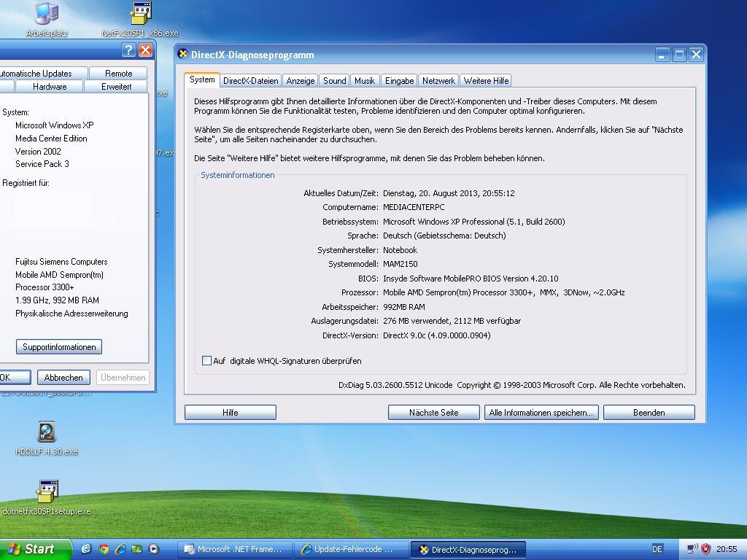Image resolution: width=747 pixels, height=560 pixels.
Task: Click the Start button
Action: coord(35,549)
